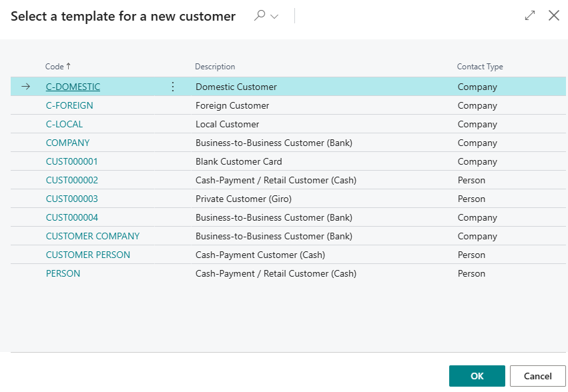Open the C-DOMESTIC template link
Screen dimensions: 568x392
73,87
